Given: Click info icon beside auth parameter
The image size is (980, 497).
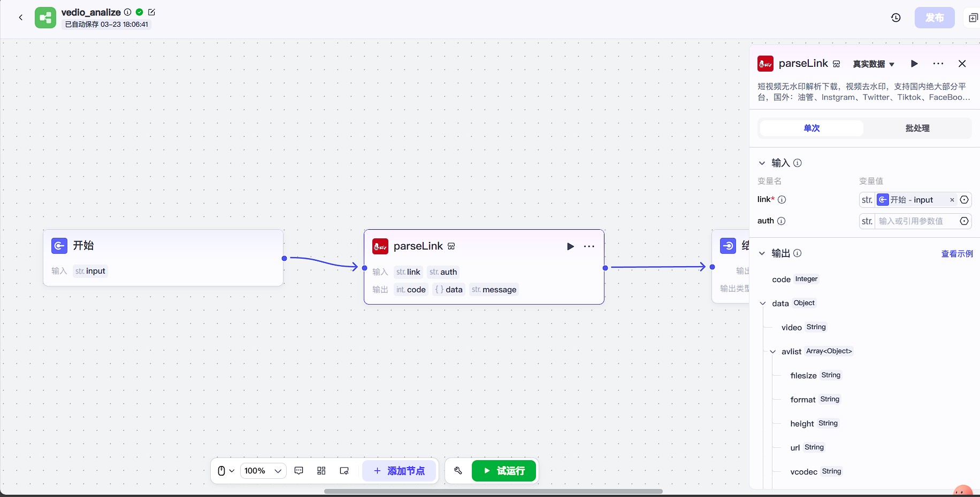Looking at the screenshot, I should coord(781,221).
